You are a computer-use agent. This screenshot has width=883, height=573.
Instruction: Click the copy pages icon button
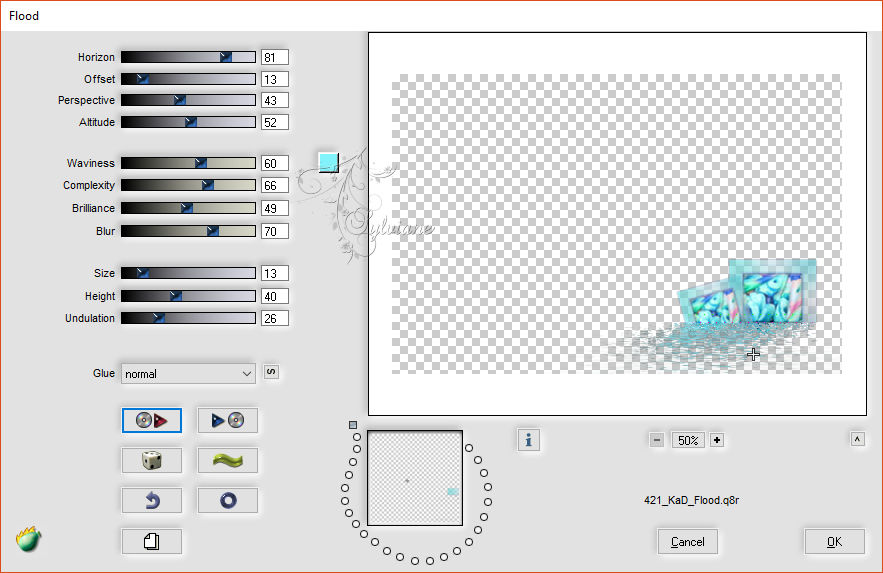(x=151, y=541)
